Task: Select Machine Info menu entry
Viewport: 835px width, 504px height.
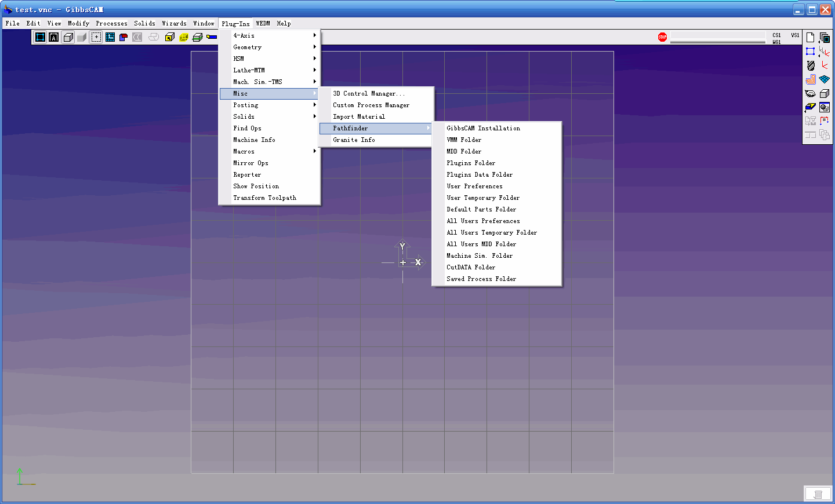Action: coord(270,140)
